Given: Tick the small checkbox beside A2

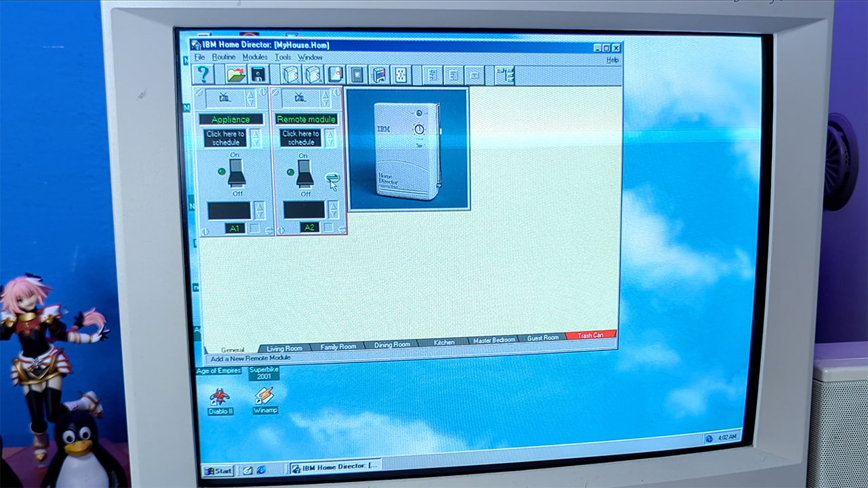Looking at the screenshot, I should (x=330, y=228).
